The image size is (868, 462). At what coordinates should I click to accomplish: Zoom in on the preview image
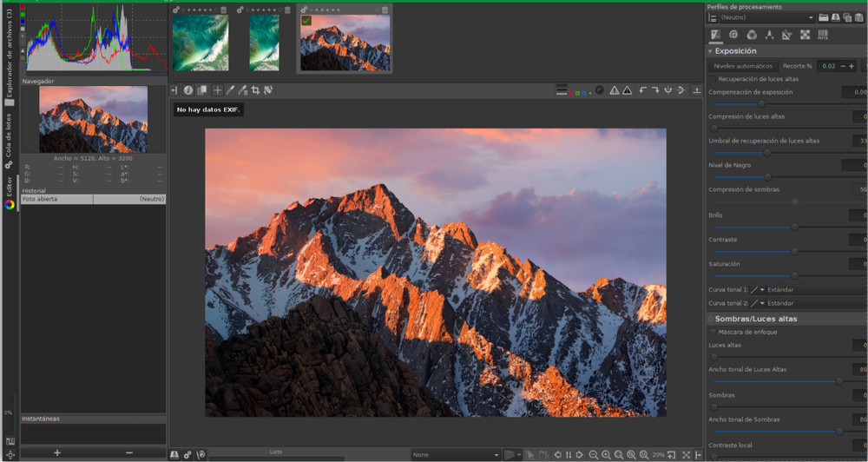[606, 455]
